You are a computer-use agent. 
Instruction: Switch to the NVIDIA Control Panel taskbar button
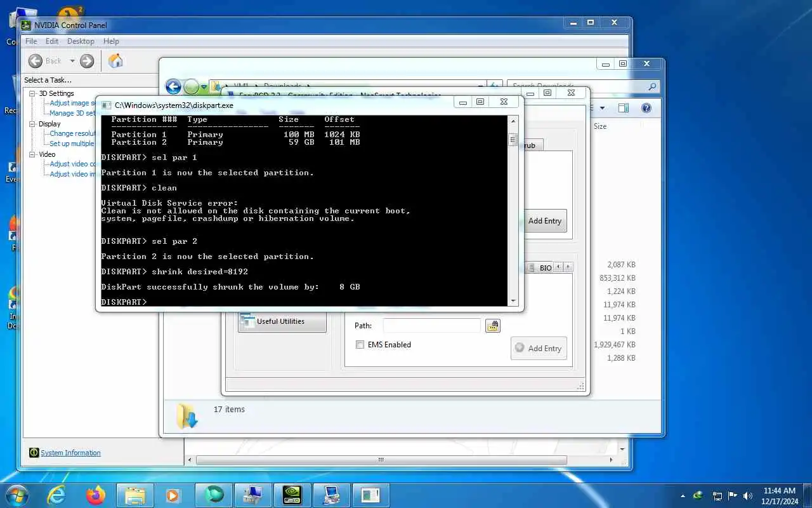pyautogui.click(x=292, y=495)
